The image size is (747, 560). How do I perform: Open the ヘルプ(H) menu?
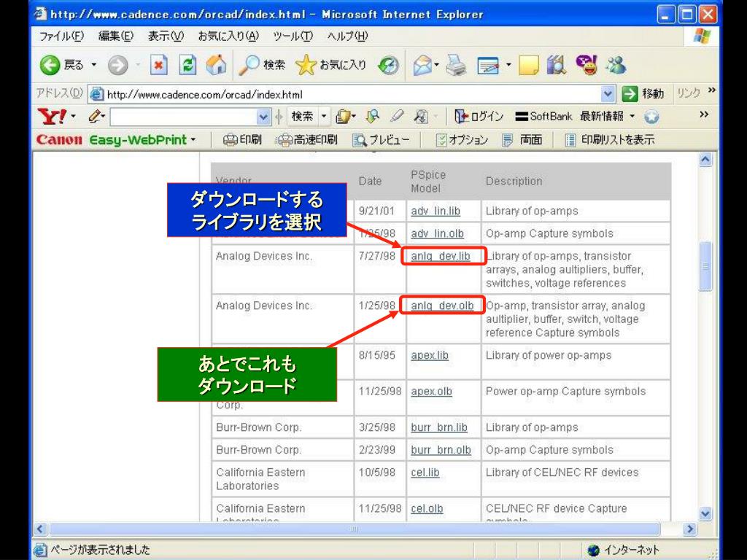coord(348,36)
